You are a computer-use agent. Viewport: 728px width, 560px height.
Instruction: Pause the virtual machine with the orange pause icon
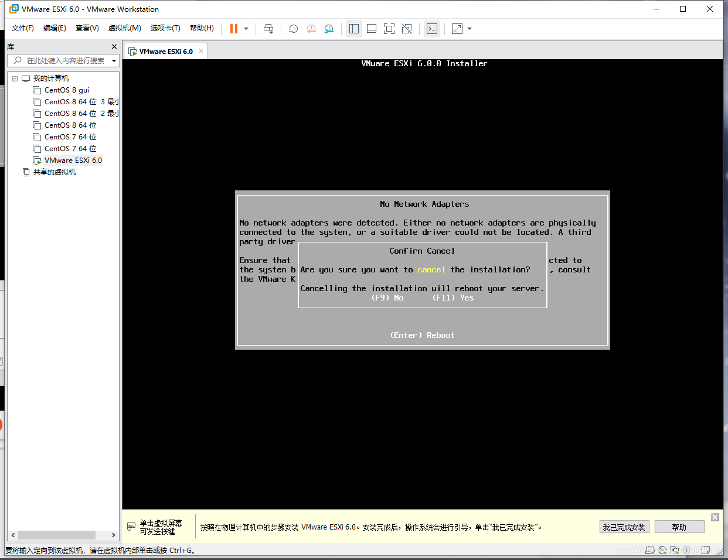(x=234, y=29)
